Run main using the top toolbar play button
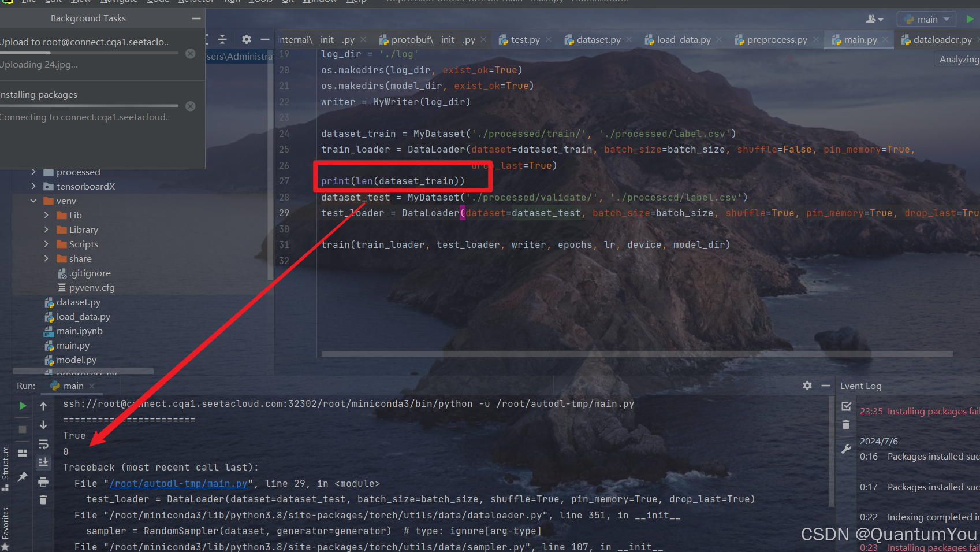The height and width of the screenshot is (552, 980). tap(970, 19)
